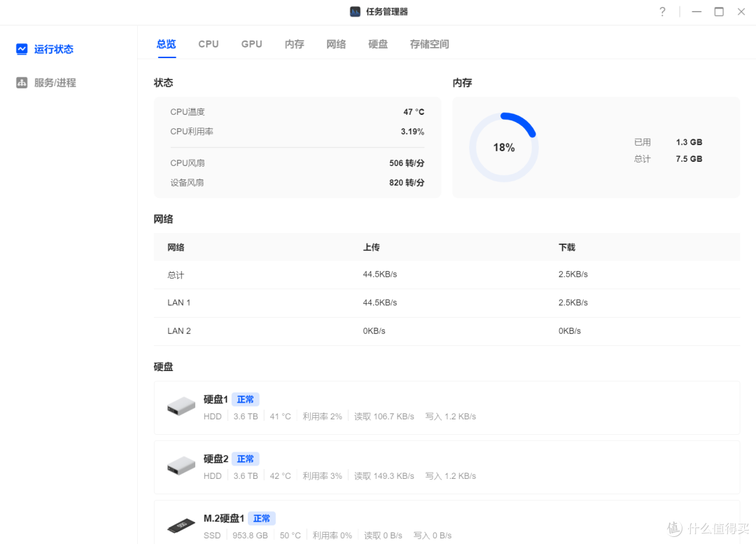This screenshot has width=756, height=544.
Task: Close the 任务管理器 window
Action: [741, 12]
